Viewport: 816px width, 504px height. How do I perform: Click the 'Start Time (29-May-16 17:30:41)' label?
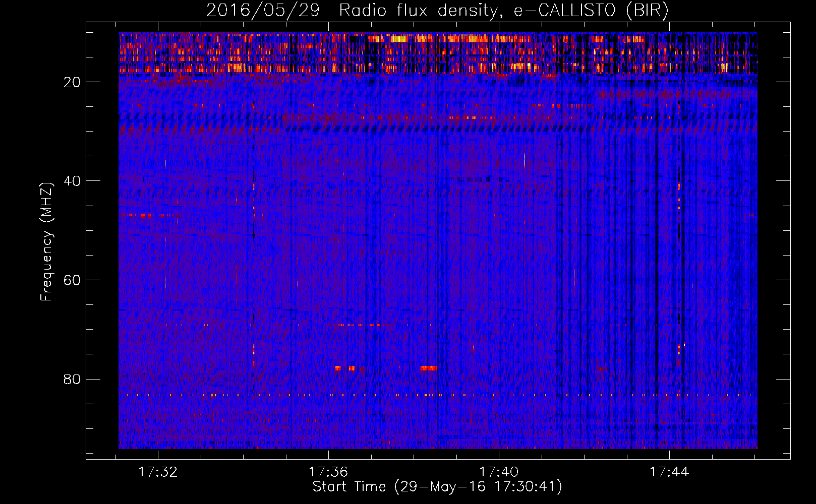tap(437, 487)
